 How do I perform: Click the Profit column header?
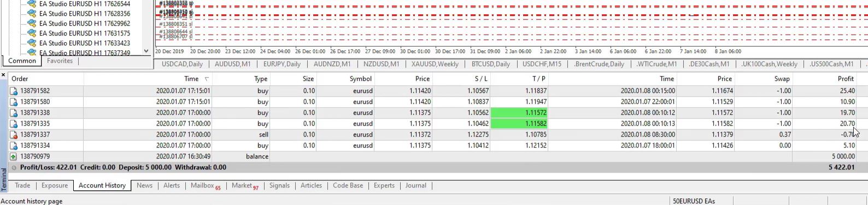coord(824,79)
